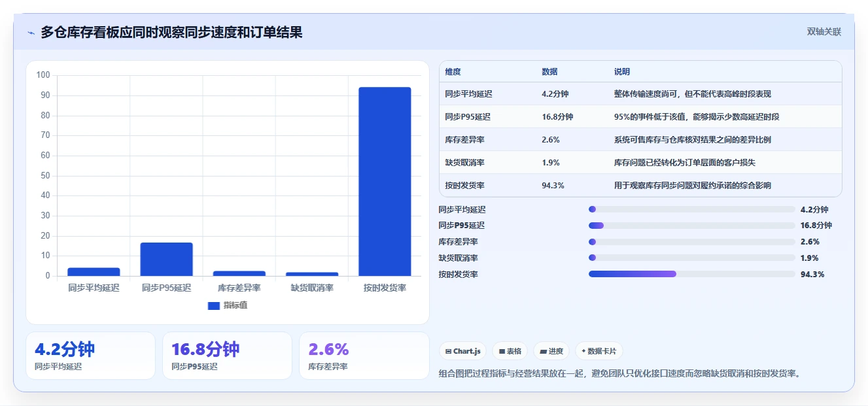Open the 16.8分钟 同步P95延迟 data card
This screenshot has height=406, width=868.
pyautogui.click(x=227, y=356)
